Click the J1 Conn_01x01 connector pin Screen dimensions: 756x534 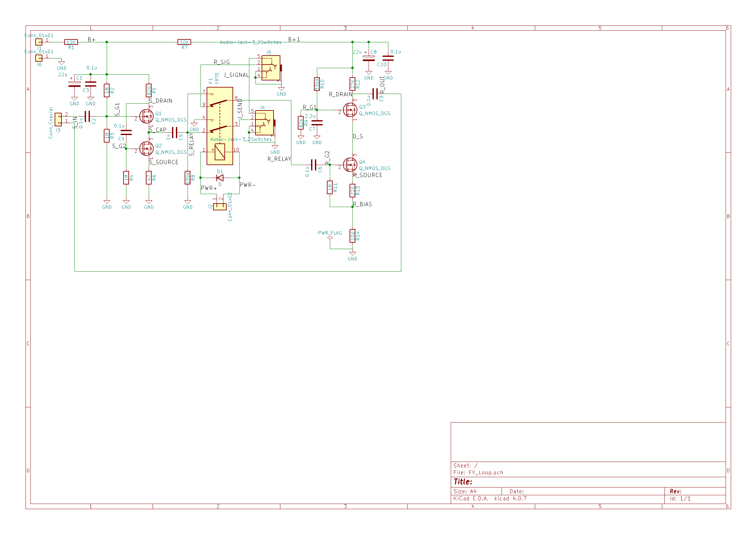[39, 42]
